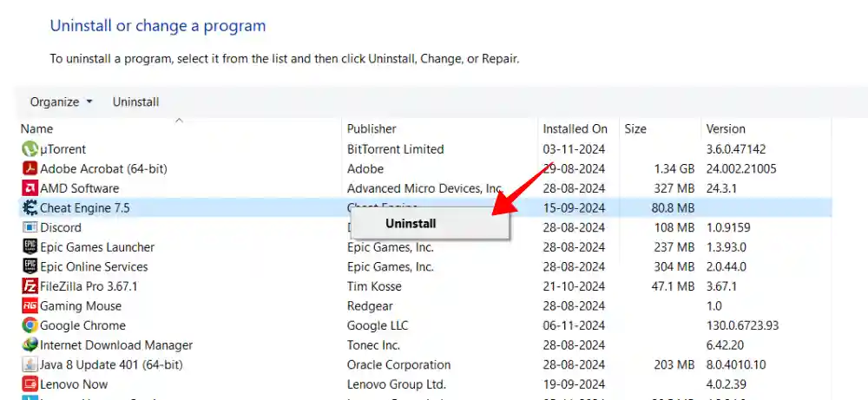Click the µTorrent program icon

[x=30, y=149]
